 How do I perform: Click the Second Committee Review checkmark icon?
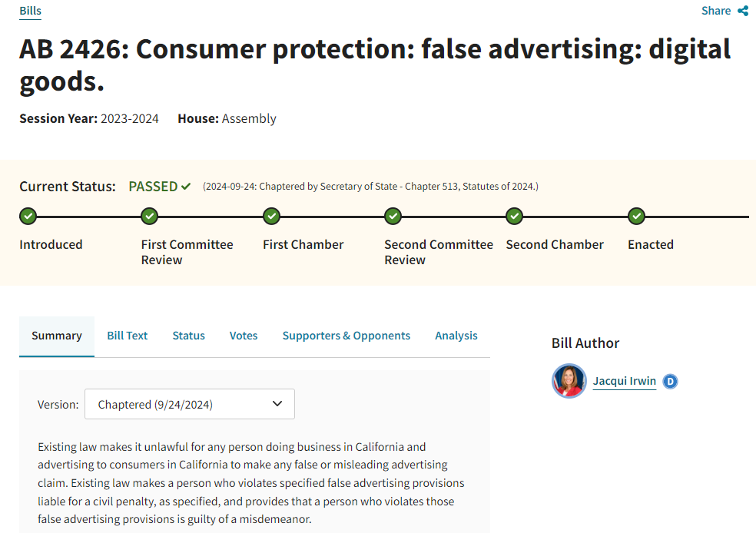(x=393, y=217)
